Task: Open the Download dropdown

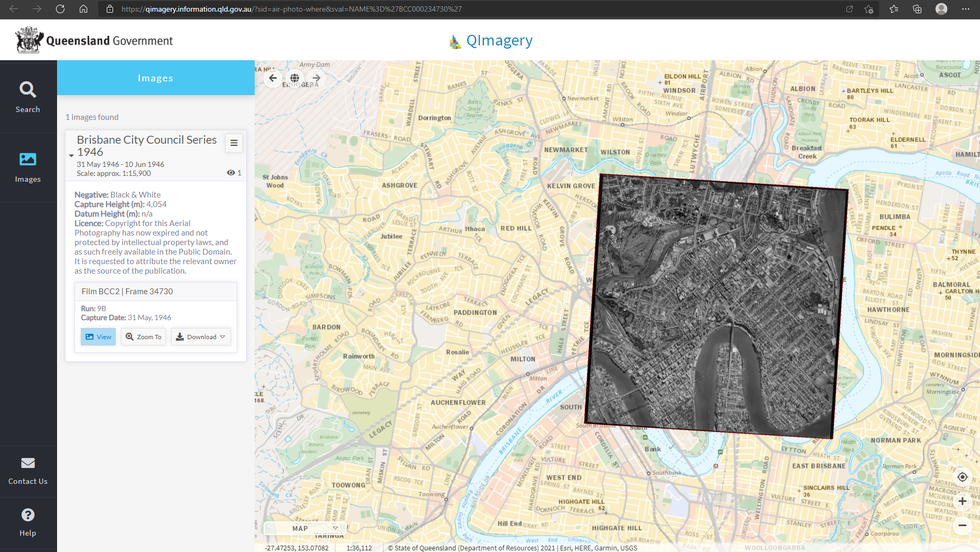Action: coord(201,337)
